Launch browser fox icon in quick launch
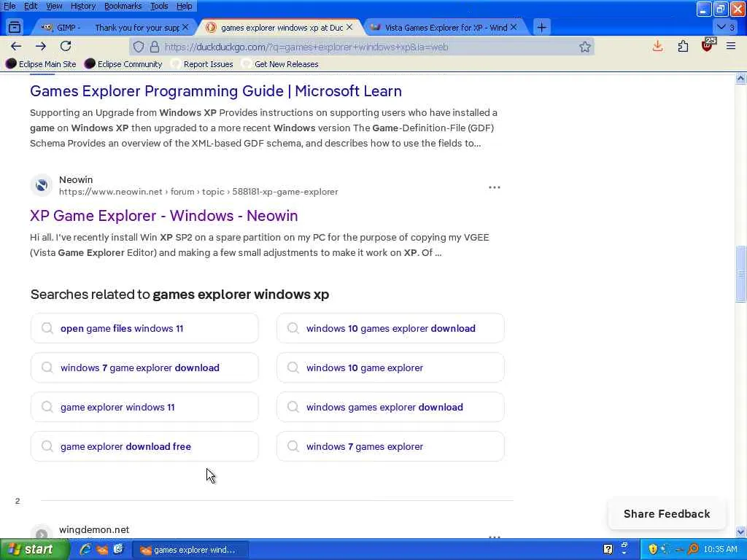 [102, 550]
